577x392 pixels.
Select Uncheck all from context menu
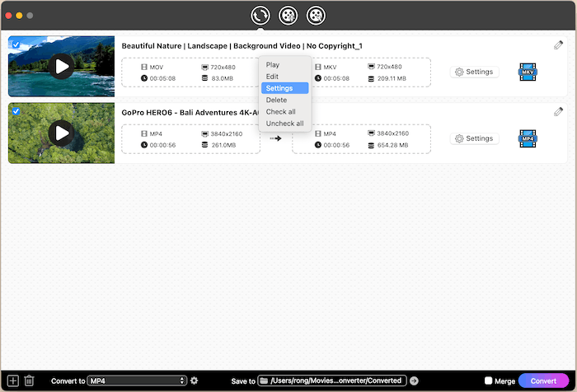284,124
